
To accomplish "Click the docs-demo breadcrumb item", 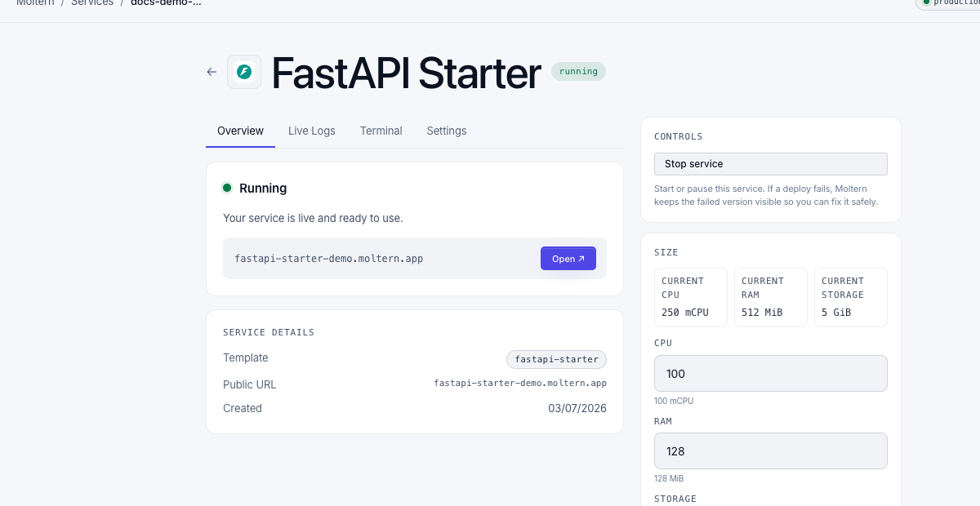I will coord(166,3).
